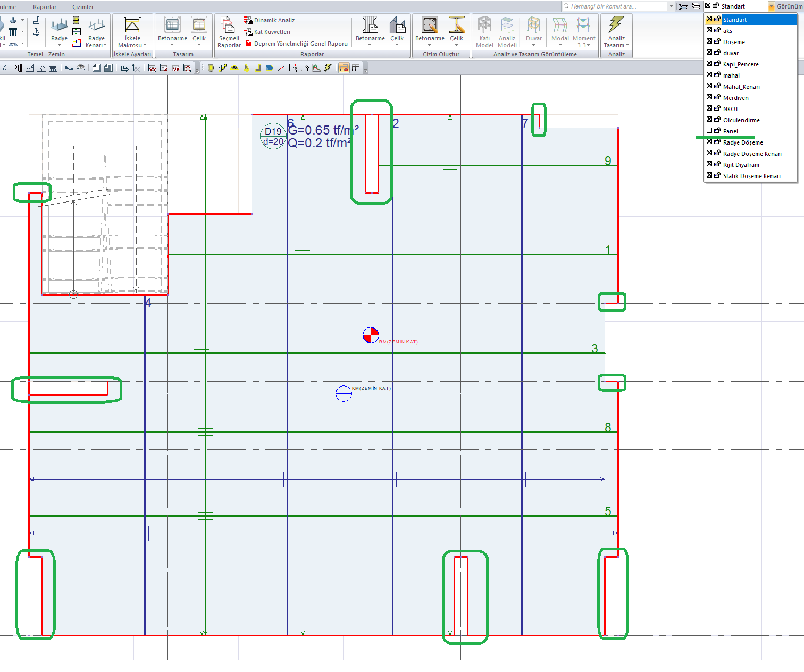
Task: Click the m² area measure icon
Action: 30,68
